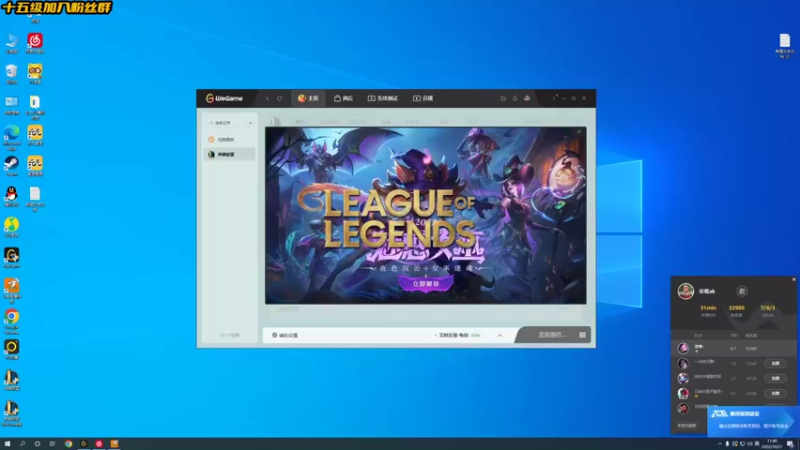
Task: Click the server region label 艾欧尼亚 电信
Action: [x=453, y=335]
